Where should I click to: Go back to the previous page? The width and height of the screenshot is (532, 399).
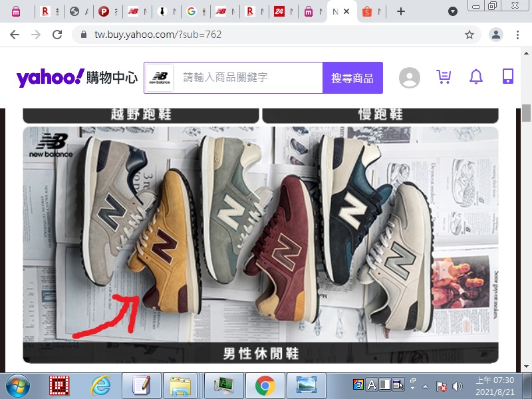pos(15,35)
